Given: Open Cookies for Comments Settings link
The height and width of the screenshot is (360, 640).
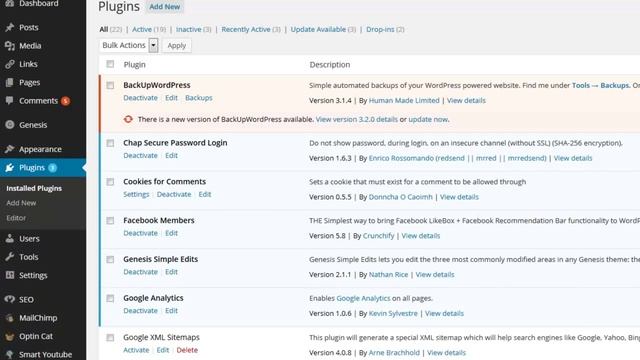Looking at the screenshot, I should [136, 194].
